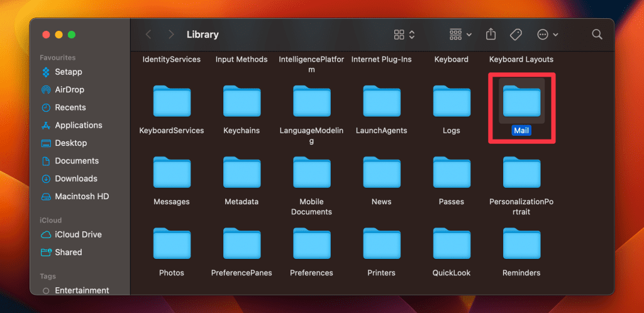Click the Tags icon in toolbar
The width and height of the screenshot is (644, 313).
516,35
